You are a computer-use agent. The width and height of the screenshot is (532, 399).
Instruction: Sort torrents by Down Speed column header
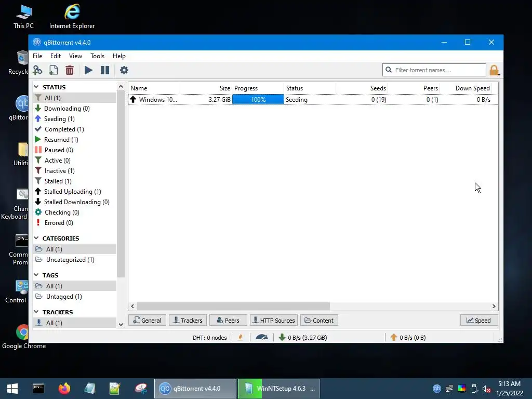(x=465, y=88)
